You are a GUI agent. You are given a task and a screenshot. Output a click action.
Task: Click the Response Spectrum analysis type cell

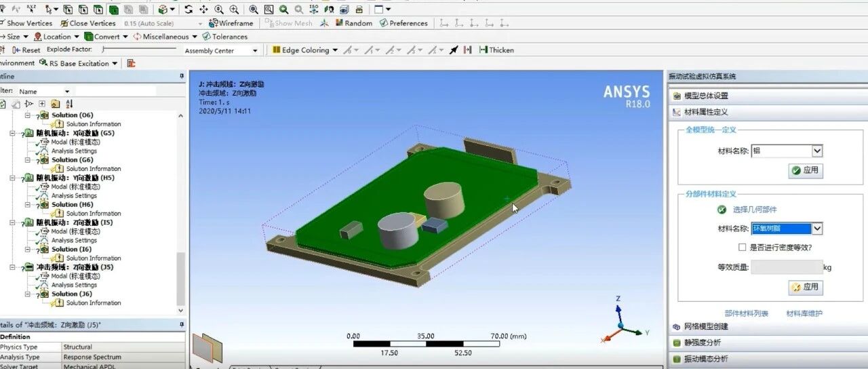click(123, 357)
